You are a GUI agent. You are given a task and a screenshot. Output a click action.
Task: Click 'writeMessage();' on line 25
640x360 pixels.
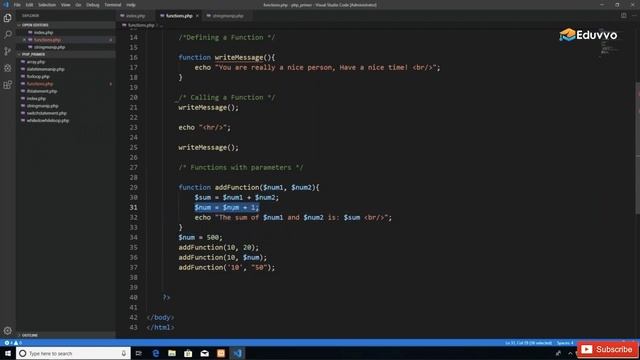pyautogui.click(x=209, y=147)
